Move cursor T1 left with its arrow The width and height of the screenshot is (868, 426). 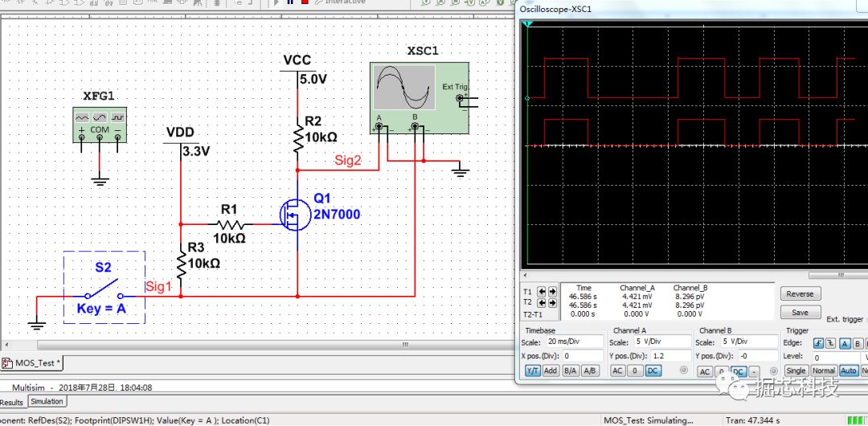coord(542,292)
